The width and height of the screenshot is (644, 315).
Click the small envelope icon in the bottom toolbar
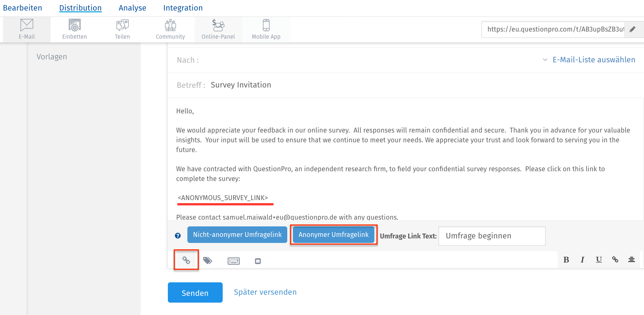258,261
